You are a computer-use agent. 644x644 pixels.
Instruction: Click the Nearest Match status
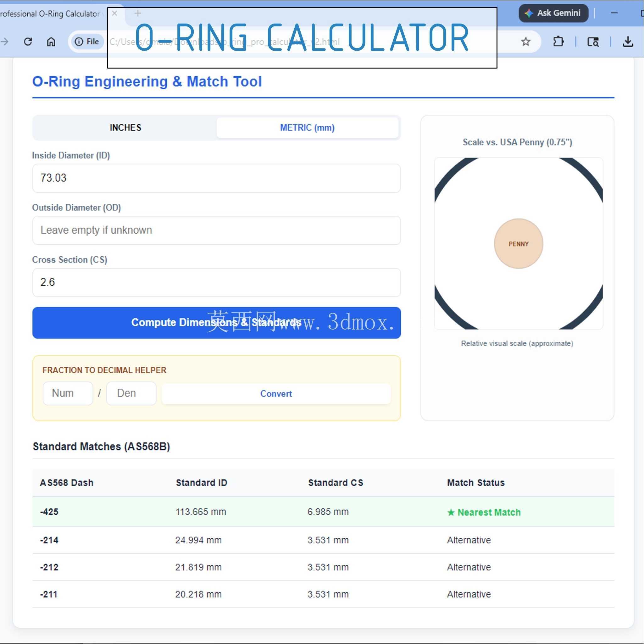click(x=484, y=512)
